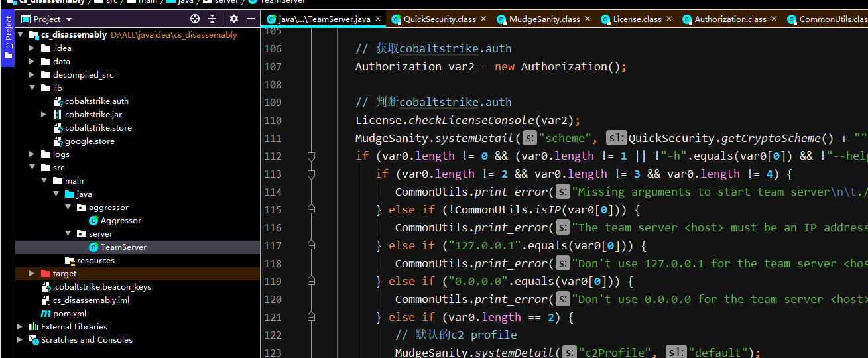Image resolution: width=868 pixels, height=358 pixels.
Task: Open the 1: Project tool window button
Action: click(8, 38)
